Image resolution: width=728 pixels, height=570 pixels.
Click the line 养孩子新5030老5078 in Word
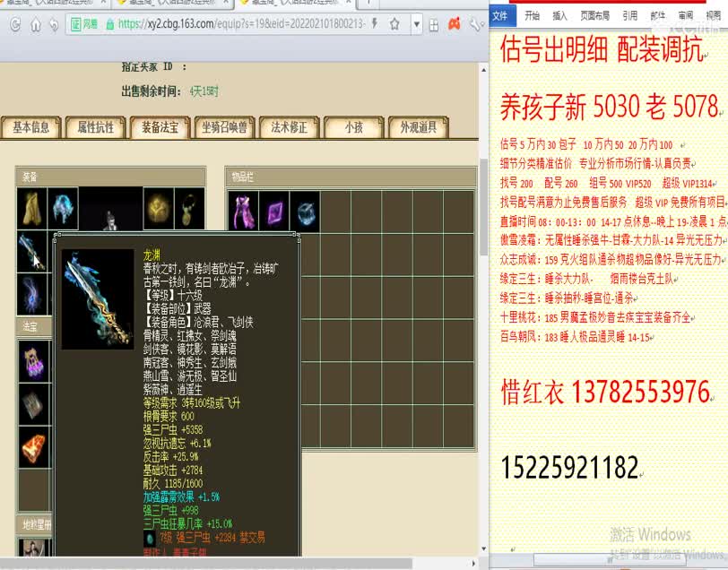610,107
